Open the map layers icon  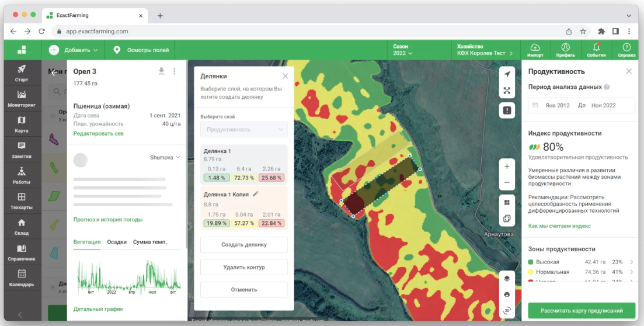point(507,278)
